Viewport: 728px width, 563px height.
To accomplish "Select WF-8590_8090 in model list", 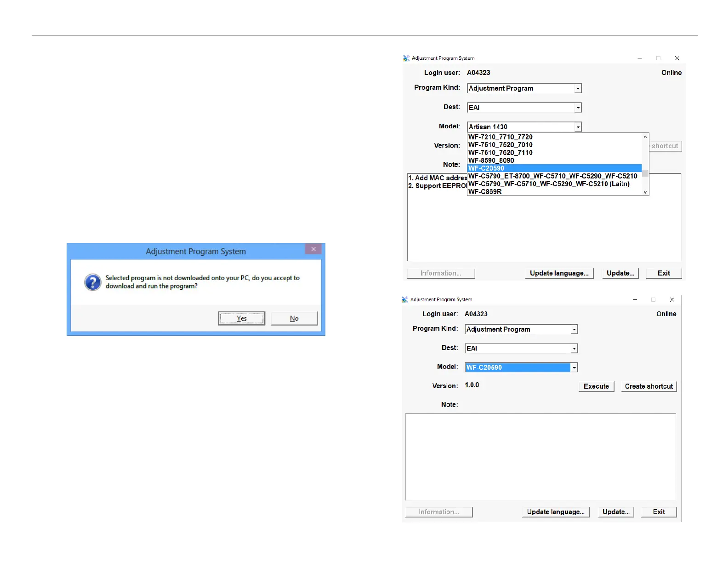I will tap(554, 161).
